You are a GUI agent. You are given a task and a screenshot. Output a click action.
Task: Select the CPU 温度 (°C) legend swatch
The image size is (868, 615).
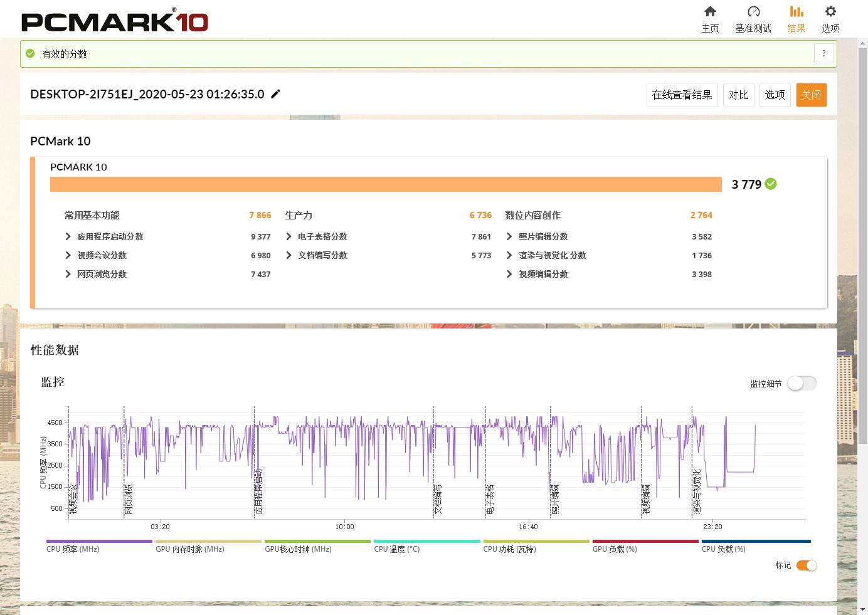(427, 541)
